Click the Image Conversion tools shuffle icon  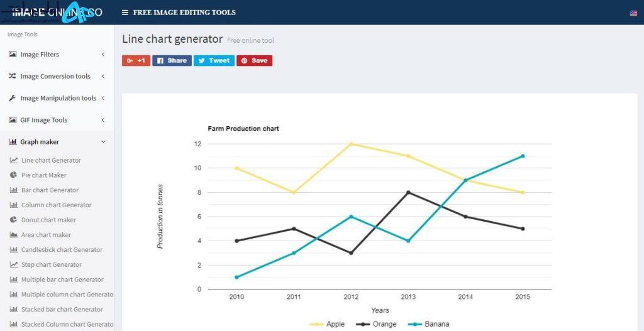13,76
